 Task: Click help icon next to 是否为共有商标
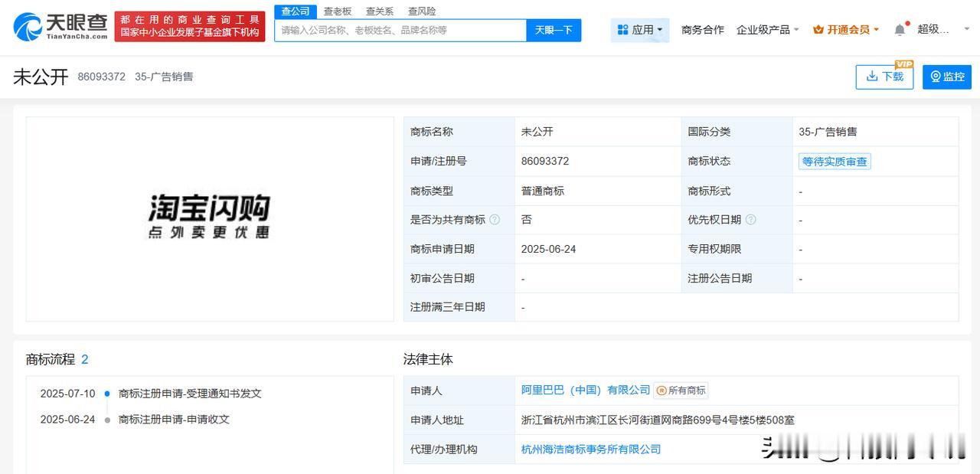pos(495,220)
